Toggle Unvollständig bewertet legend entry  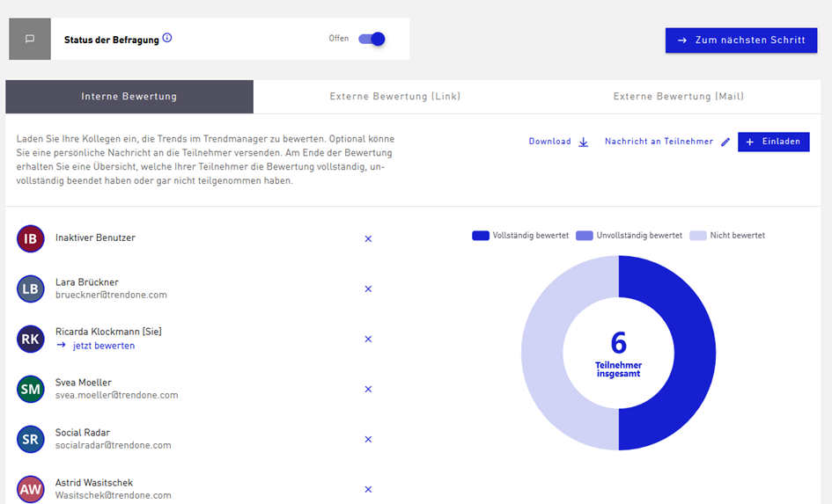coord(629,236)
